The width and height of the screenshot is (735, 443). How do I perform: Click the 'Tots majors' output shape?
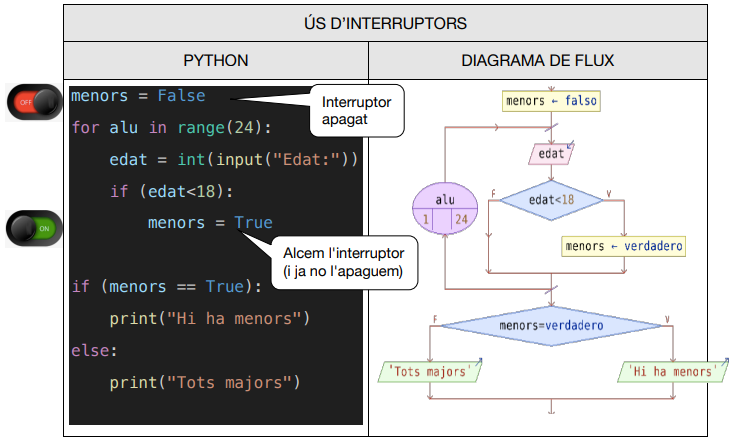click(428, 372)
